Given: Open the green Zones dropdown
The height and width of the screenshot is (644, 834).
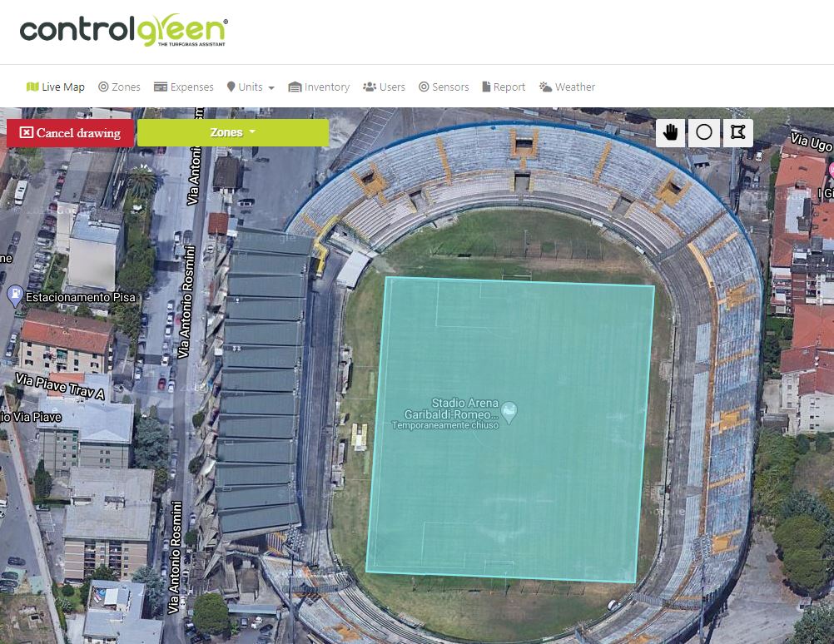Looking at the screenshot, I should pyautogui.click(x=233, y=132).
